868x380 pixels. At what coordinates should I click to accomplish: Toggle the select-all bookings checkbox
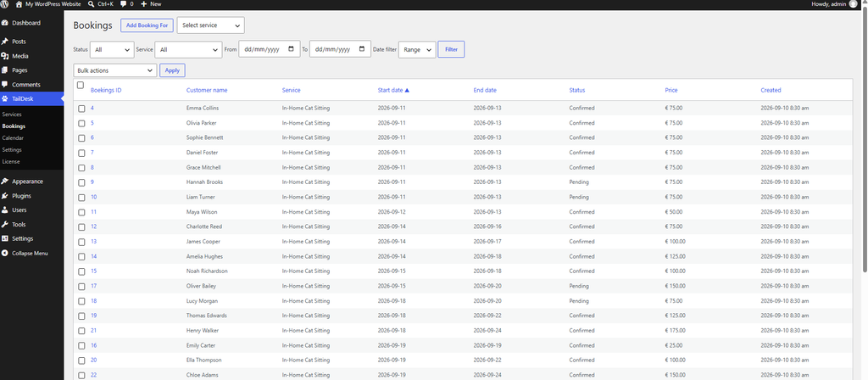(81, 86)
